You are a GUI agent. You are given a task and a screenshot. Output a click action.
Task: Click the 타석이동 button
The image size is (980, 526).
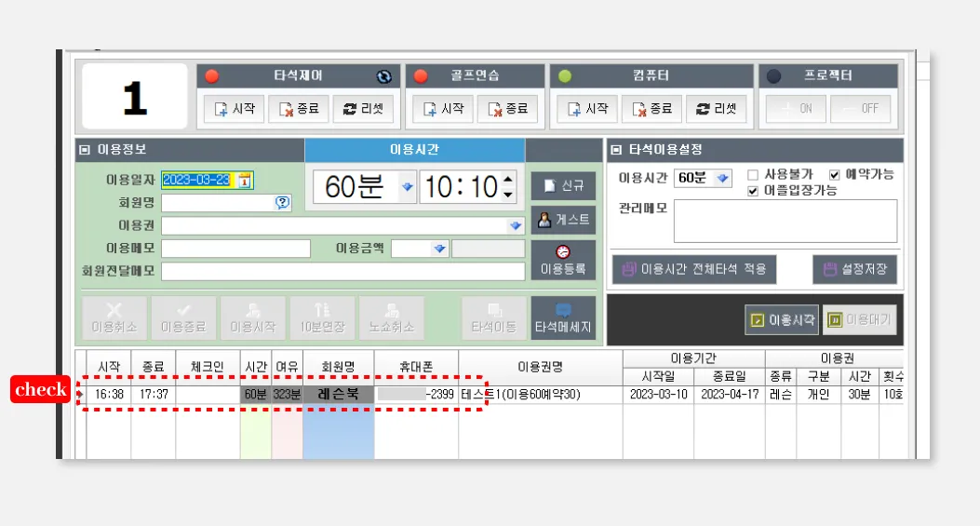[494, 318]
